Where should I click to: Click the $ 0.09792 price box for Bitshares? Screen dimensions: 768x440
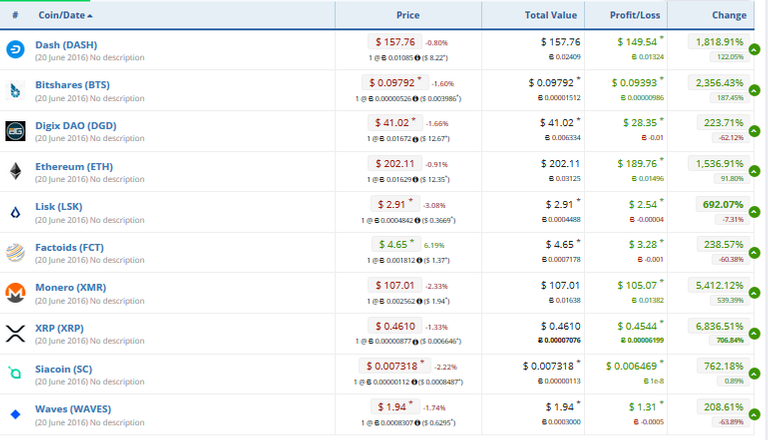[x=395, y=83]
